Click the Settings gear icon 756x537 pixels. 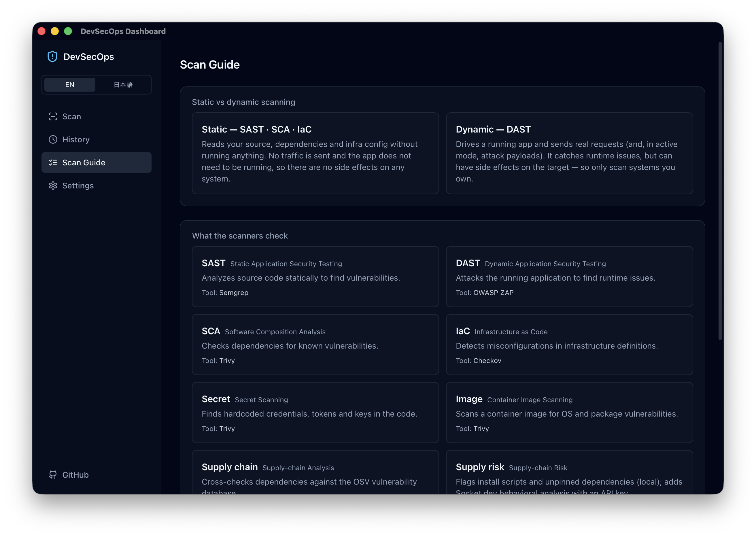(53, 186)
